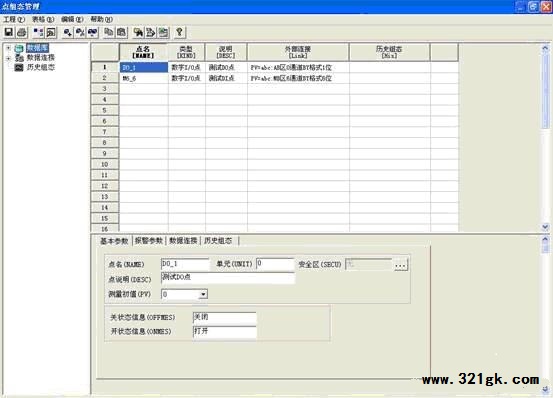Click the 数字I/O点 type cell in row 2
The width and height of the screenshot is (553, 398).
187,78
